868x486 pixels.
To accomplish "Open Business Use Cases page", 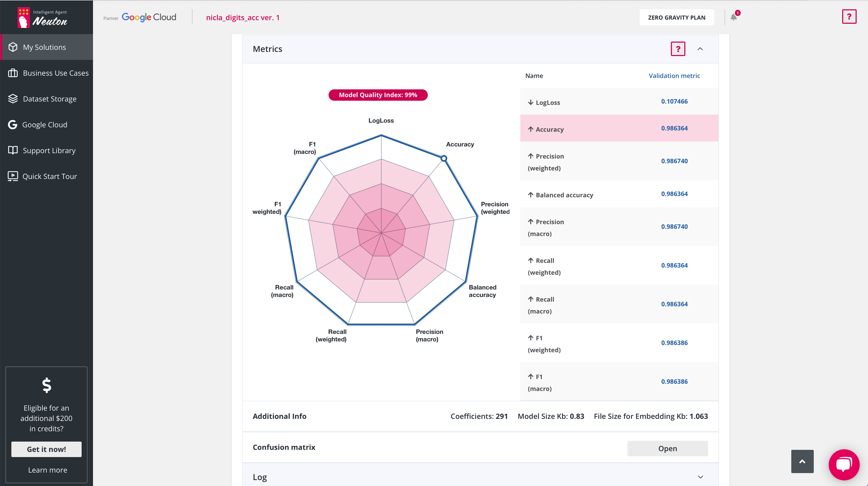I will 56,73.
